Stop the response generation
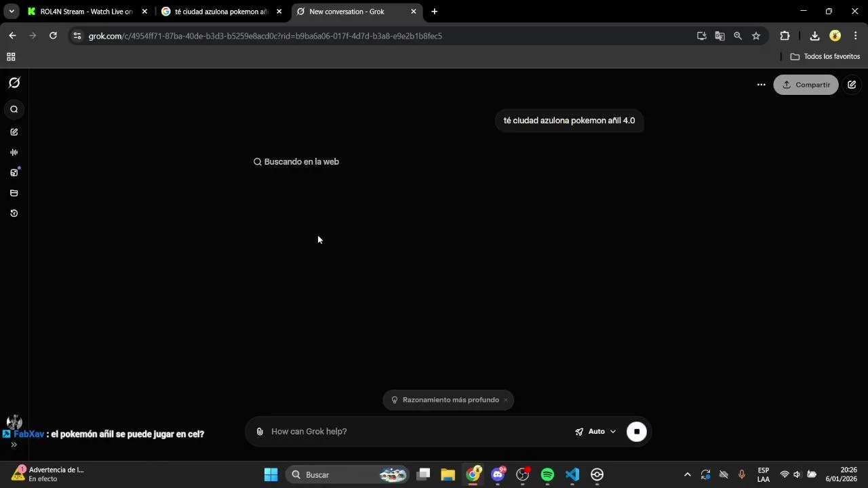The height and width of the screenshot is (488, 868). pyautogui.click(x=637, y=432)
